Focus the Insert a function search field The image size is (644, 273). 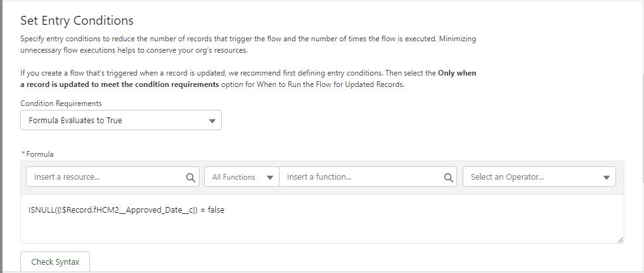[x=361, y=177]
